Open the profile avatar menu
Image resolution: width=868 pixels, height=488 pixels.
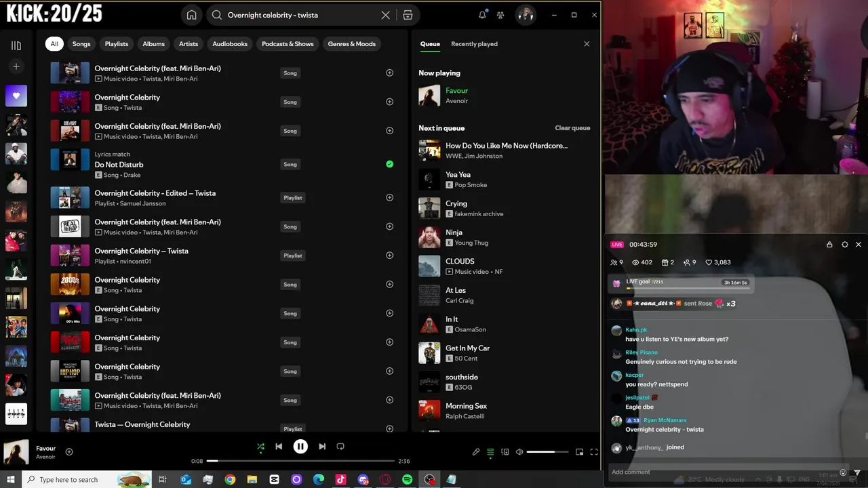coord(526,15)
